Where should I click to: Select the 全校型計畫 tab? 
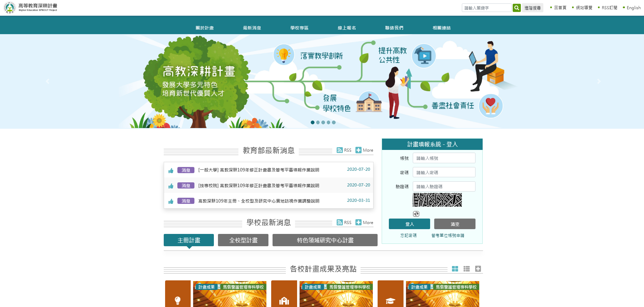(x=243, y=240)
